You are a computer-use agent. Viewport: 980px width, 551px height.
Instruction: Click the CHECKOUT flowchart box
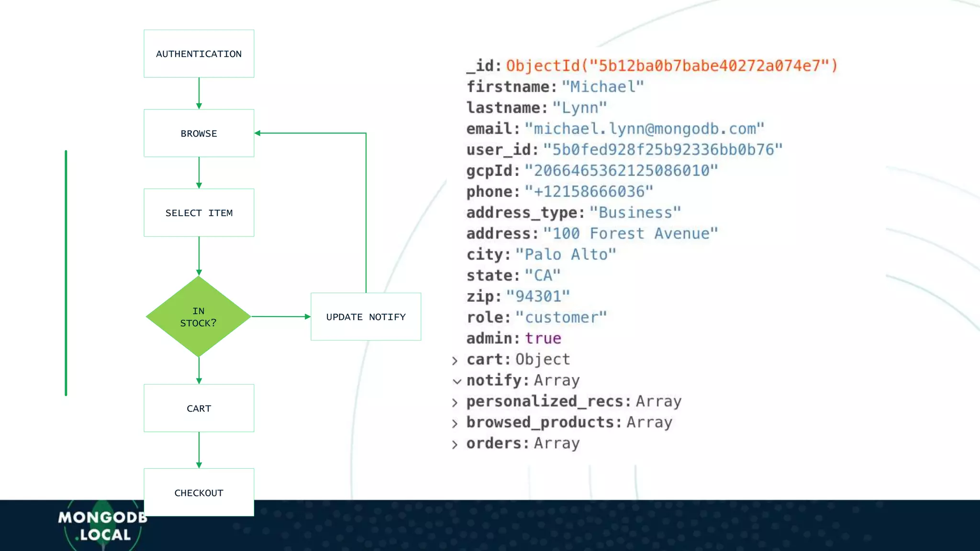[199, 492]
